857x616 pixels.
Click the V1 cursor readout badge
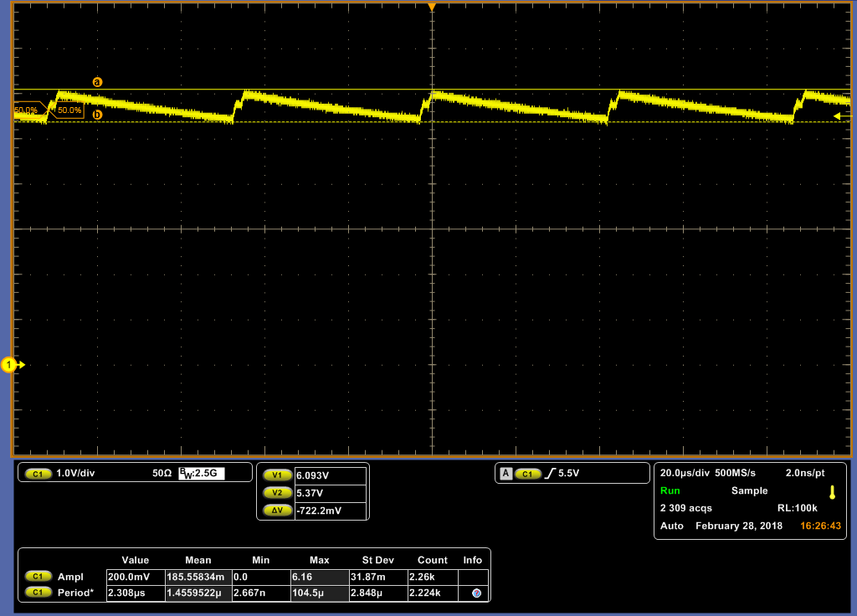[277, 475]
